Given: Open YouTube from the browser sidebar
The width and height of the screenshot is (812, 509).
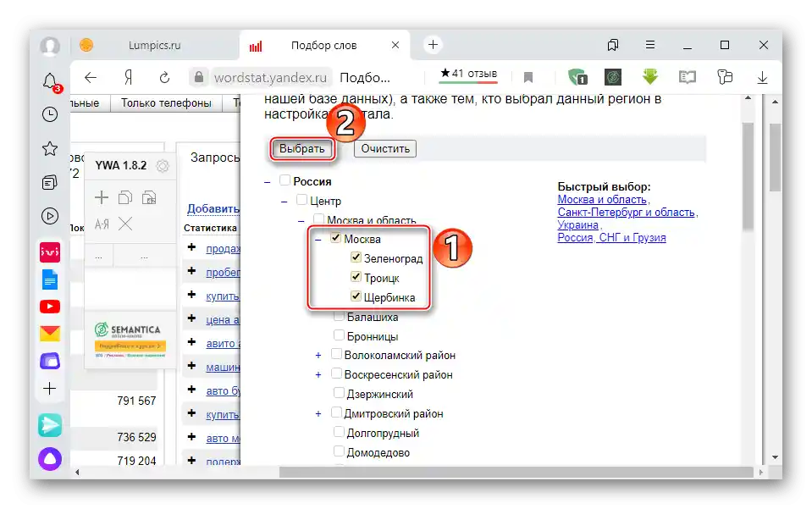Looking at the screenshot, I should (x=49, y=306).
